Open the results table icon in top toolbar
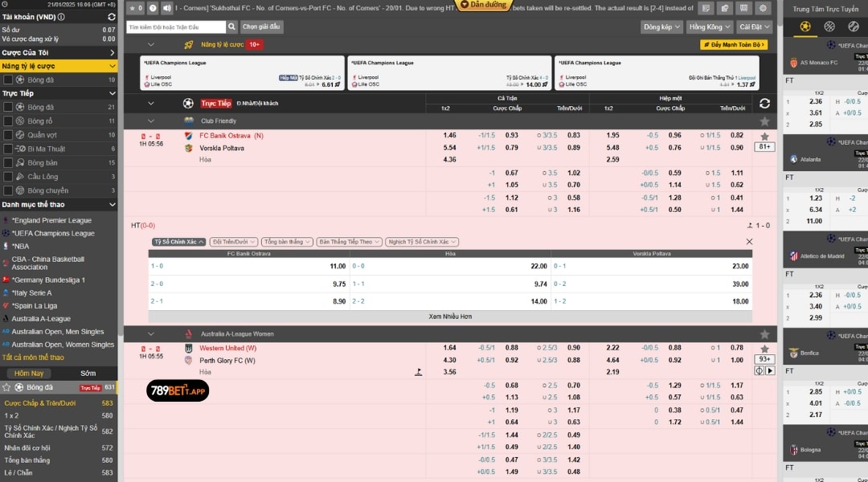Screen dimensions: 868x482 (x=743, y=8)
